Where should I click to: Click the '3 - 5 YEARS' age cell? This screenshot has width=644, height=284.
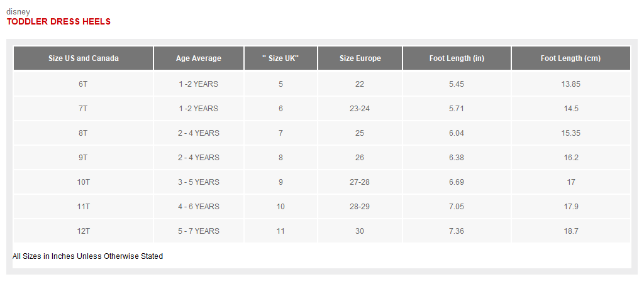[x=198, y=182]
